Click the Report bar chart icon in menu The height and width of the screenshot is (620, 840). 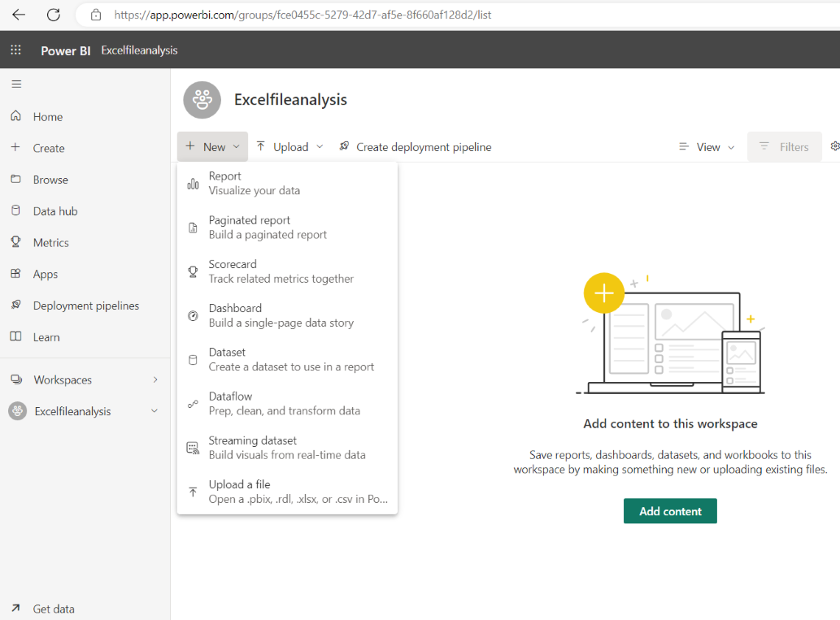tap(193, 184)
